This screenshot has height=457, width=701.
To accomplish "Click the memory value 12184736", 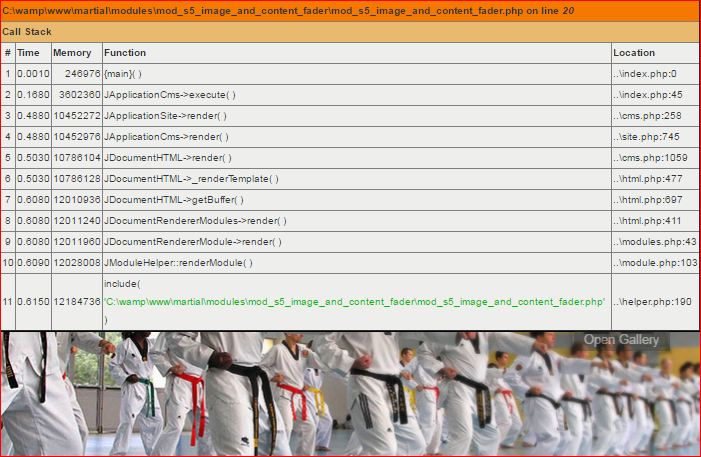I will [x=76, y=302].
